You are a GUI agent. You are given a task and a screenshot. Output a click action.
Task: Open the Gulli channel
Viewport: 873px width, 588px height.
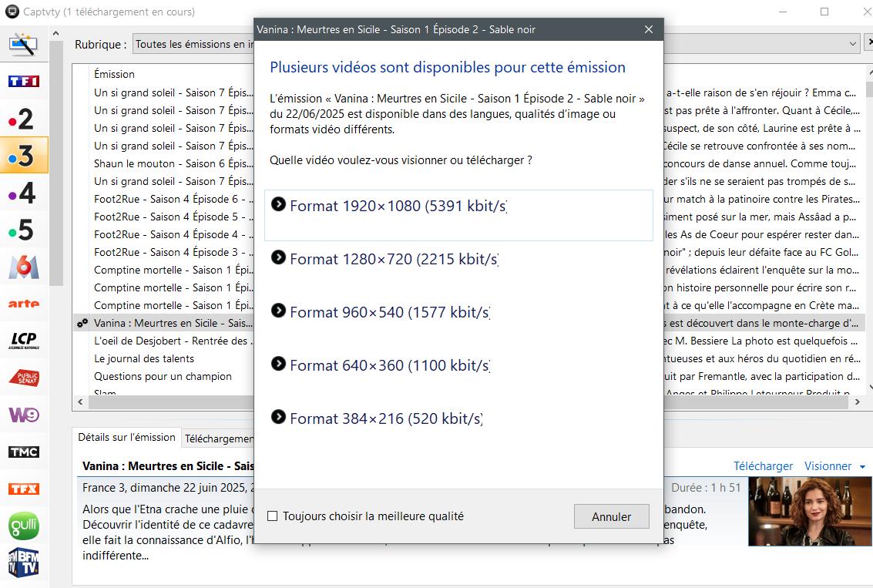(23, 526)
